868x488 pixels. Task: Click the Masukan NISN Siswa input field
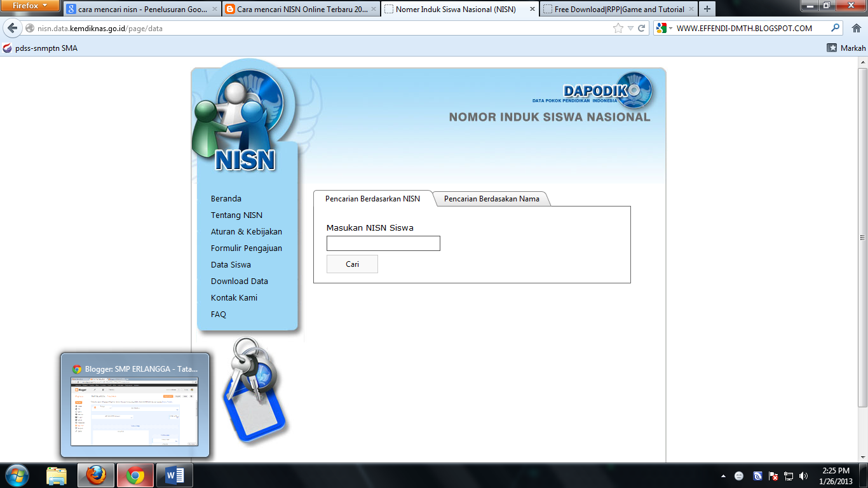(383, 243)
